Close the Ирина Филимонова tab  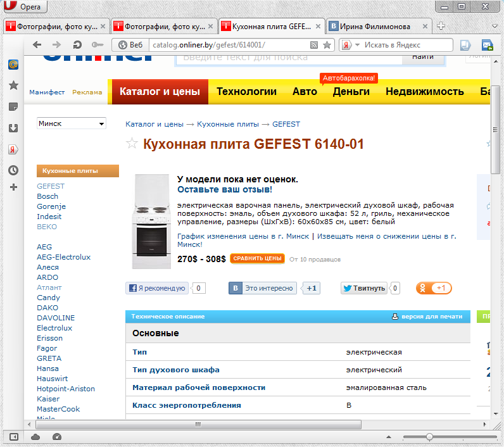425,27
